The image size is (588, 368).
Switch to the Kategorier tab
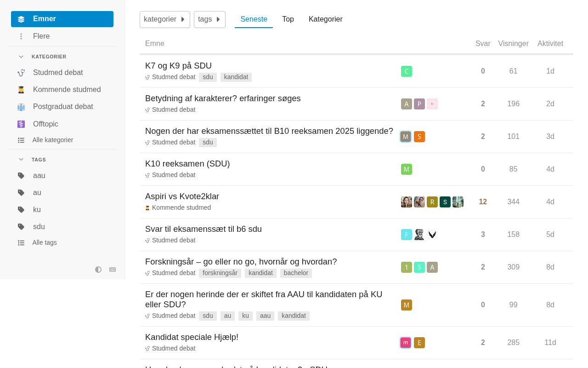(325, 19)
